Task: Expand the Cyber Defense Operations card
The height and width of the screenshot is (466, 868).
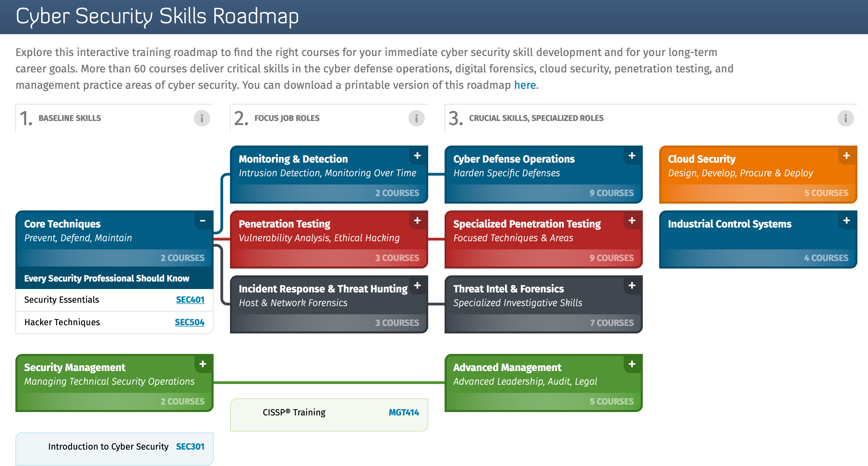Action: [632, 156]
